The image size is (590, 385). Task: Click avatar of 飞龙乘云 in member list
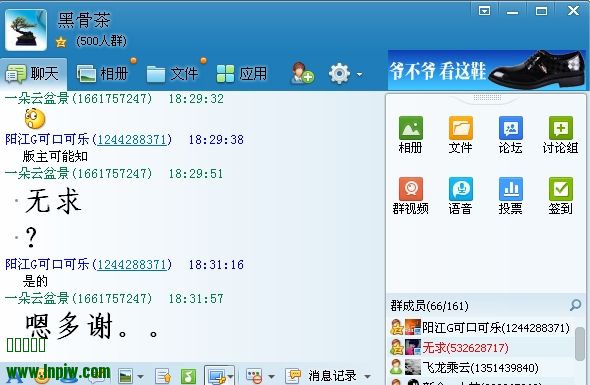pos(413,367)
